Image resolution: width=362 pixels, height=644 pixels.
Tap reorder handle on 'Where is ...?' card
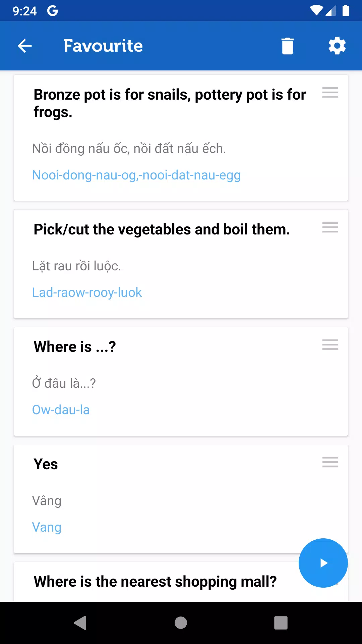(330, 344)
